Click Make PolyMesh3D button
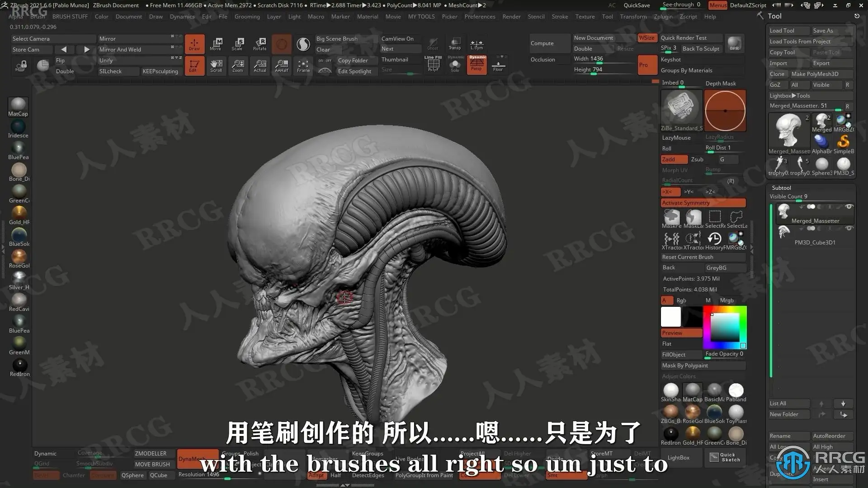The width and height of the screenshot is (868, 488). (821, 74)
